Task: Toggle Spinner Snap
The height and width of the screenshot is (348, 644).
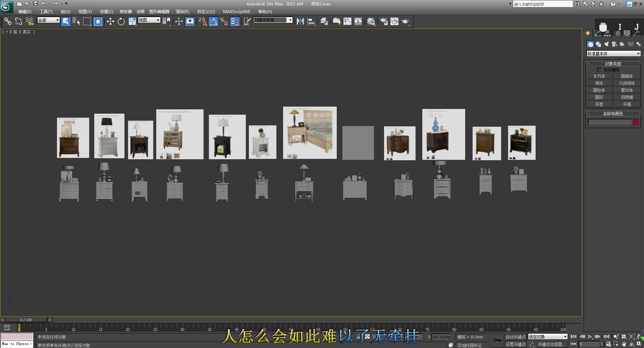Action: coord(235,21)
